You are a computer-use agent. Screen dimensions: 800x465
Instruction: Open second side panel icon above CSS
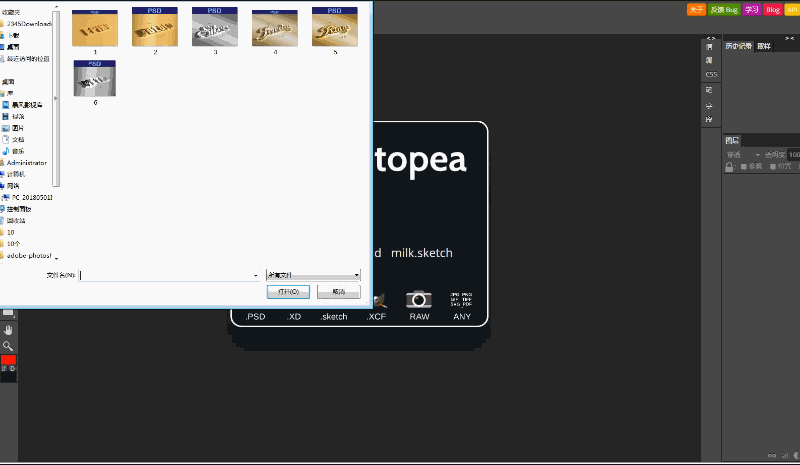709,61
